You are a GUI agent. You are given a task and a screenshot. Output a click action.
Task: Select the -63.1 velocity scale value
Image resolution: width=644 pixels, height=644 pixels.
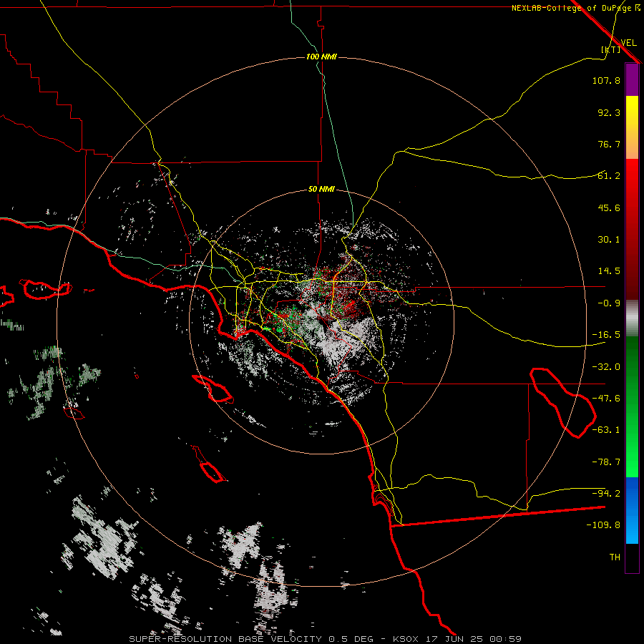click(x=606, y=430)
